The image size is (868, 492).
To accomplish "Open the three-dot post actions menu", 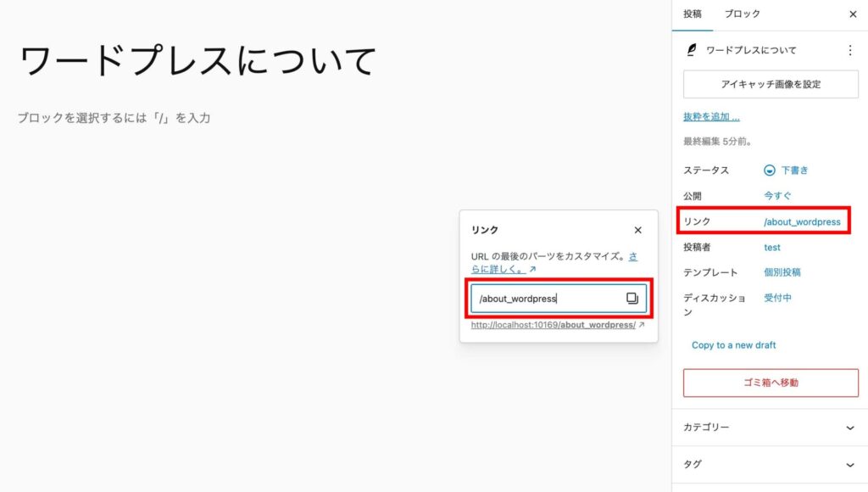I will click(850, 51).
